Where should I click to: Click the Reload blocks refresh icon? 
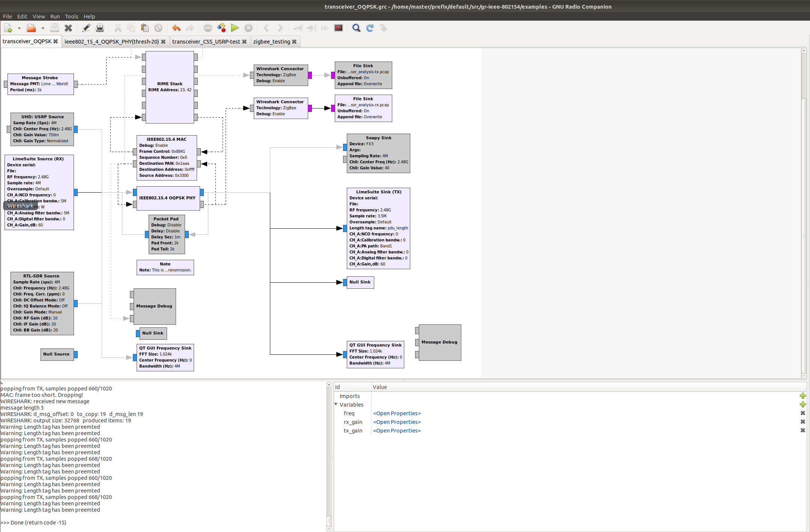370,28
